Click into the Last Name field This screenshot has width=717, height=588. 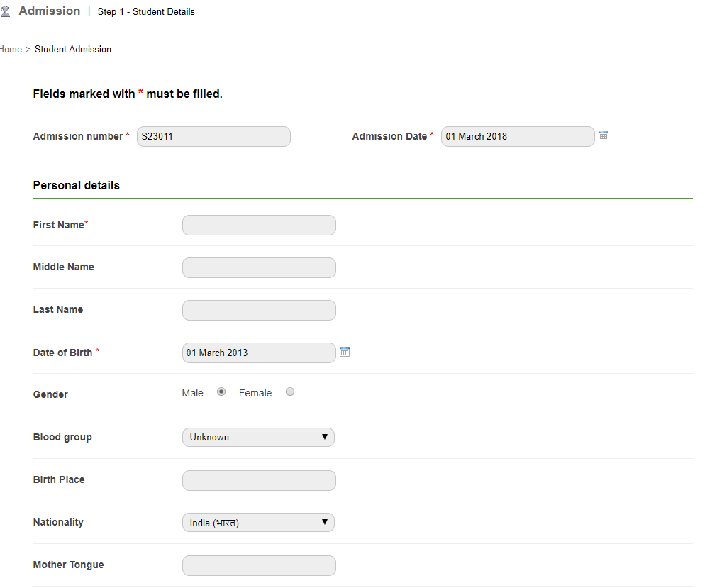[x=259, y=311]
